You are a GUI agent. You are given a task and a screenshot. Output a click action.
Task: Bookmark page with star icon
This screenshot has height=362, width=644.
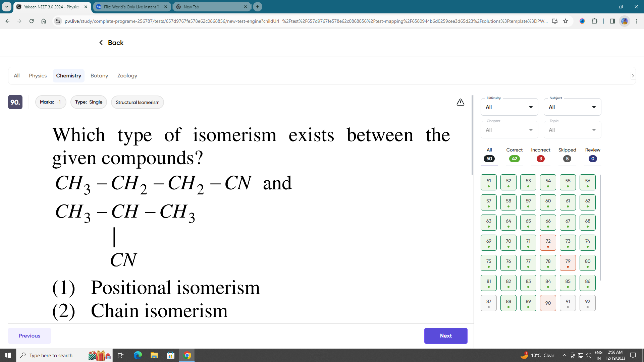[x=566, y=21]
